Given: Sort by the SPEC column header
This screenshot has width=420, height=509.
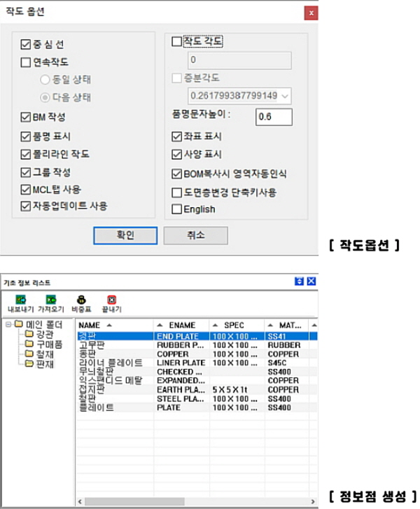Looking at the screenshot, I should point(237,325).
